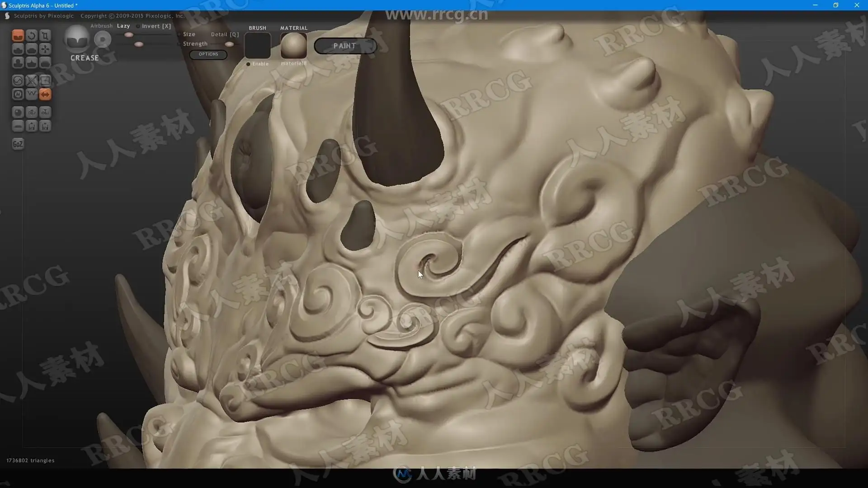Image resolution: width=868 pixels, height=488 pixels.
Task: Click the small round icon beside brush ball
Action: [x=103, y=40]
